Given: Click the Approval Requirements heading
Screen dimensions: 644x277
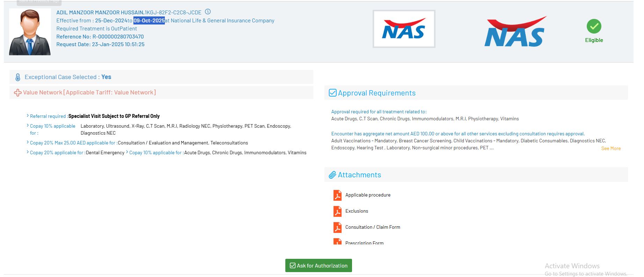Looking at the screenshot, I should 377,93.
